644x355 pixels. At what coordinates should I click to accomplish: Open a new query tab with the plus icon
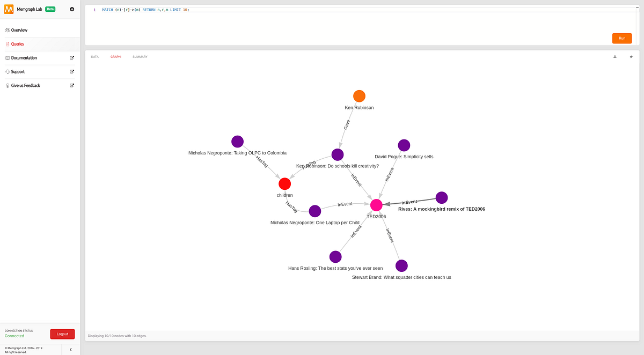click(72, 9)
